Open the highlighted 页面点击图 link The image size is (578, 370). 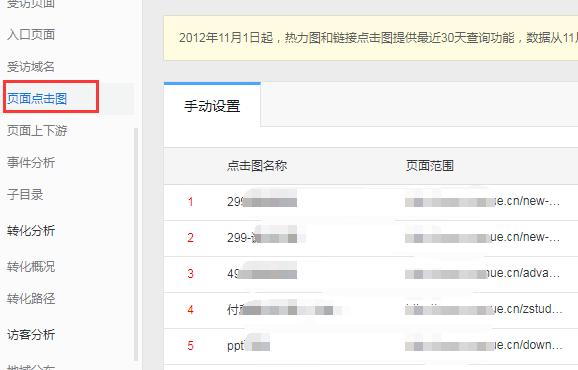(x=37, y=99)
